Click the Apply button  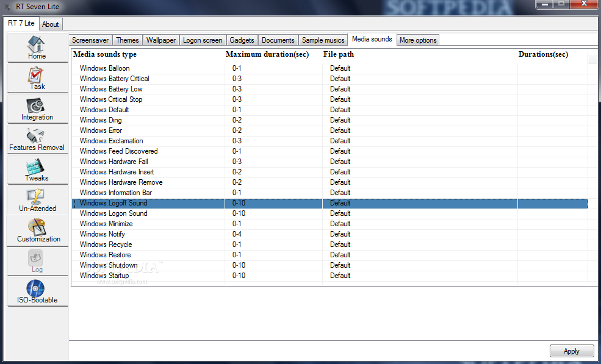click(x=571, y=351)
